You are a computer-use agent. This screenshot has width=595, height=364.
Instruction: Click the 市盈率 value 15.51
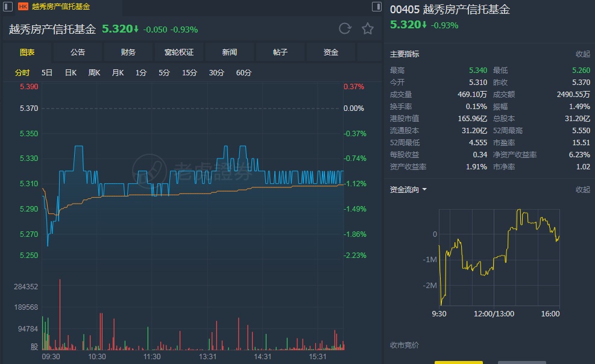pos(581,143)
